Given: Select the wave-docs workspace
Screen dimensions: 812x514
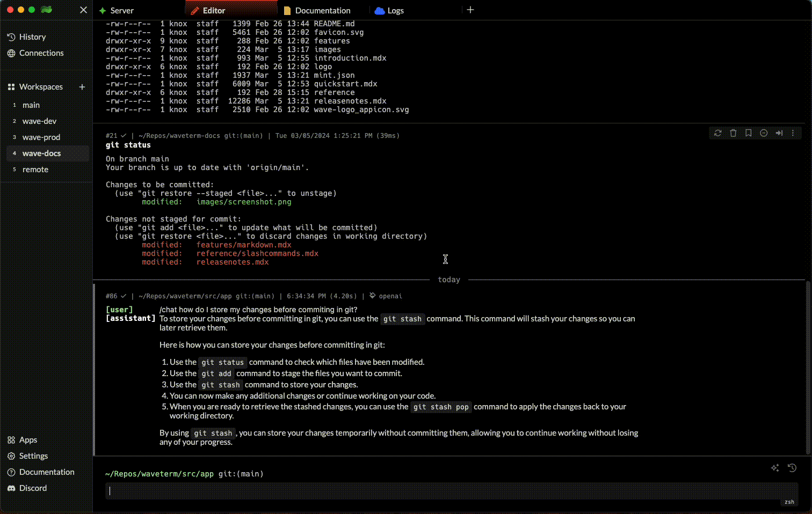Looking at the screenshot, I should (47, 153).
